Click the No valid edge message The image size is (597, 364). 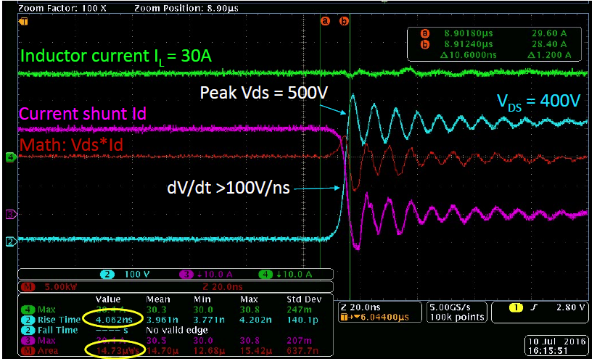coord(177,330)
